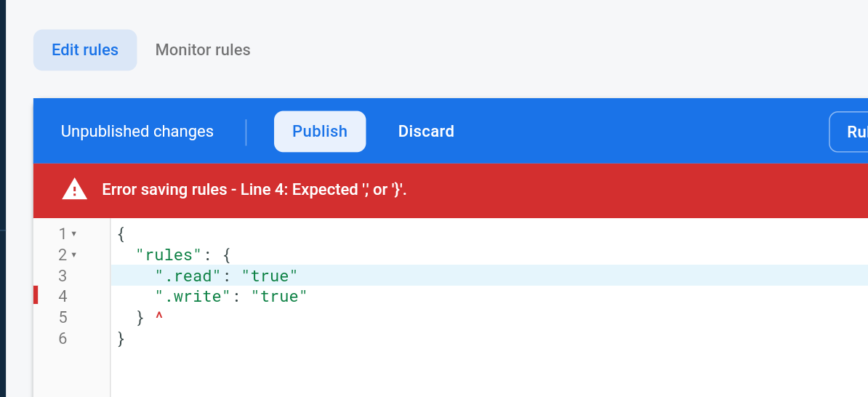The width and height of the screenshot is (868, 397).
Task: Collapse the fold arrow on line 1
Action: pyautogui.click(x=74, y=233)
